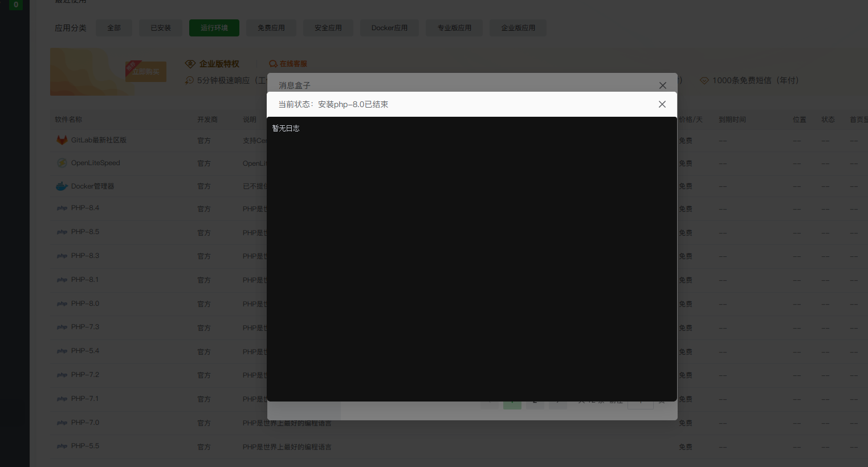Screen dimensions: 868x467
Task: Click the php icon beside PHP-5.4
Action: (x=62, y=351)
